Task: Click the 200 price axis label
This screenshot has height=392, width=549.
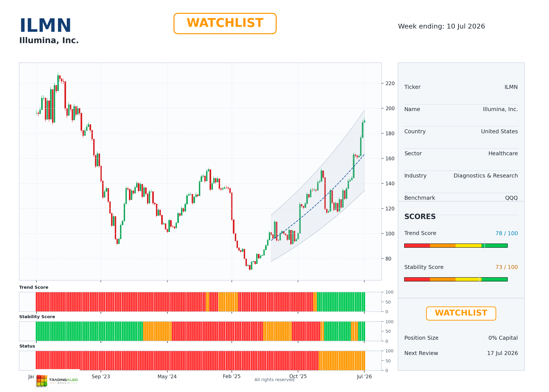Action: (x=390, y=108)
